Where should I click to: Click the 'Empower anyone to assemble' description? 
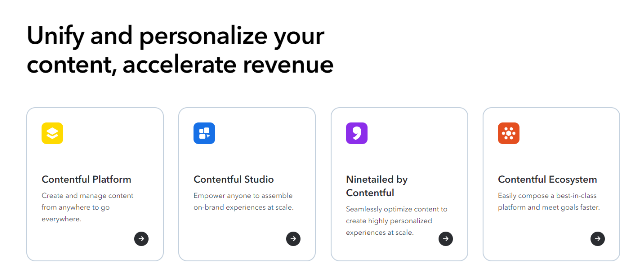click(243, 201)
